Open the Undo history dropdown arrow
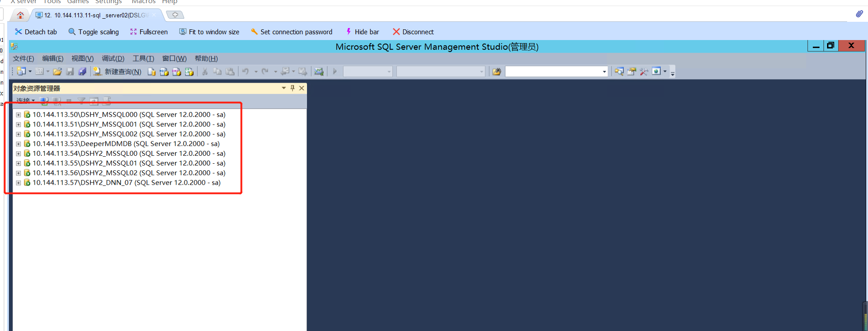868x331 pixels. point(256,72)
